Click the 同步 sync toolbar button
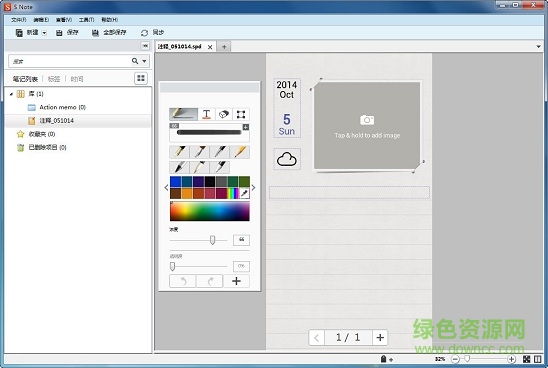 [x=152, y=33]
